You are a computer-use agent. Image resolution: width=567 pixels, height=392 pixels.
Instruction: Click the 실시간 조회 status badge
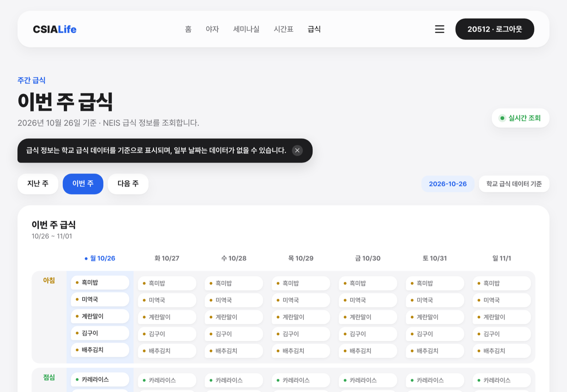point(520,118)
